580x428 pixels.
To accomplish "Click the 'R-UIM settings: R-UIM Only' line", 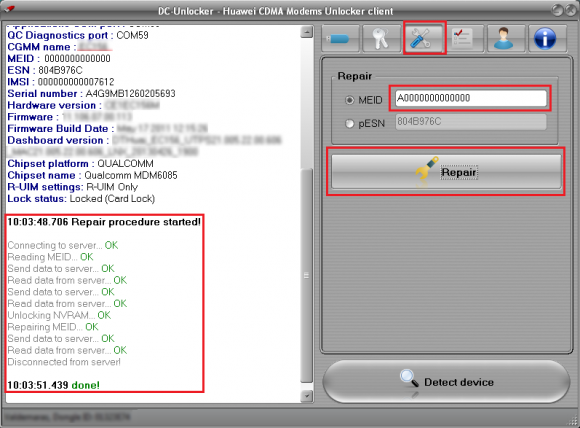I will [x=72, y=187].
